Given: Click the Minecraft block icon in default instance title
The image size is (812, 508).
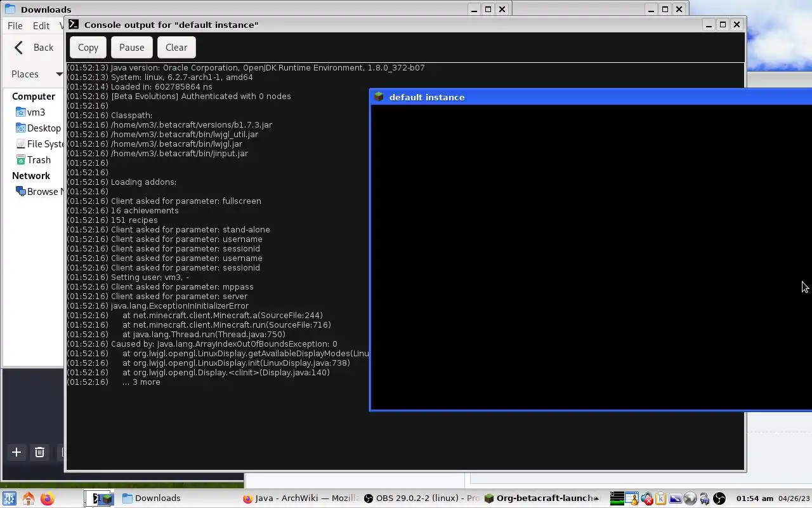Looking at the screenshot, I should click(x=379, y=97).
